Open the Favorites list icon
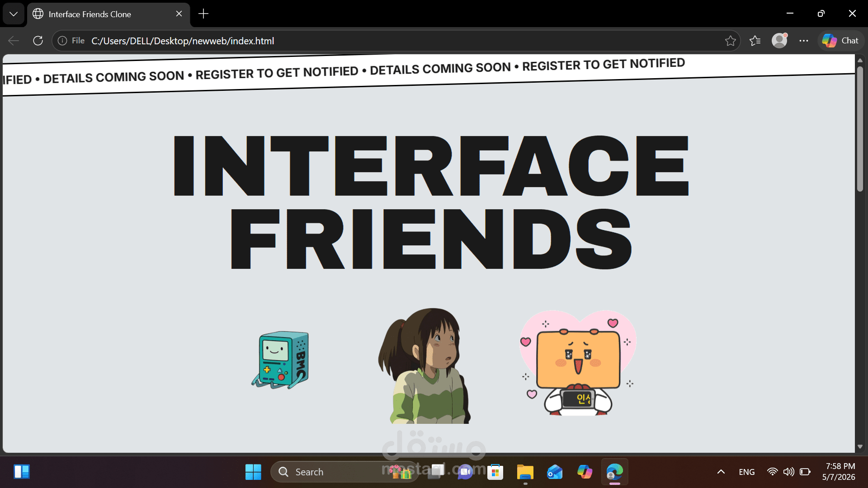The image size is (868, 488). (x=755, y=41)
